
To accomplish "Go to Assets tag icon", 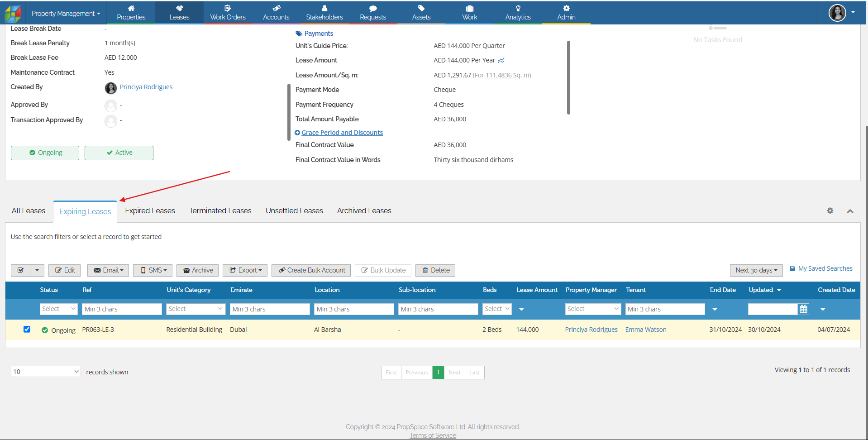I will (421, 8).
